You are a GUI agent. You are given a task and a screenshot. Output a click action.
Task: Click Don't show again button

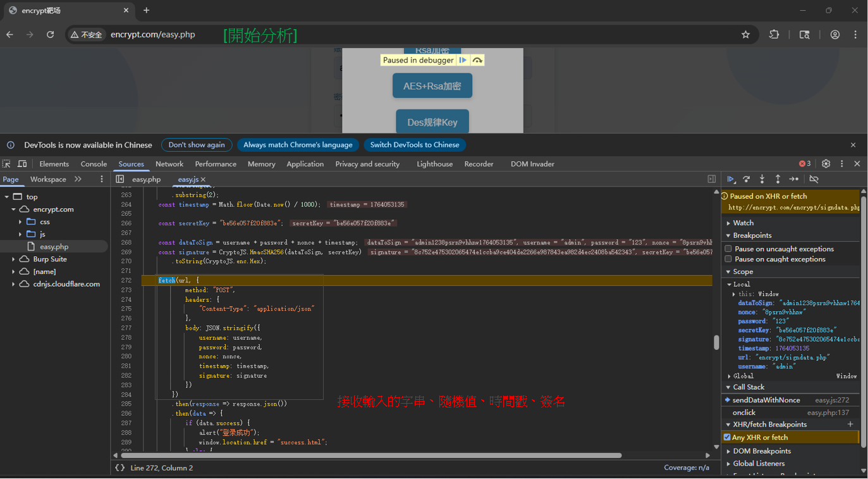click(x=197, y=145)
